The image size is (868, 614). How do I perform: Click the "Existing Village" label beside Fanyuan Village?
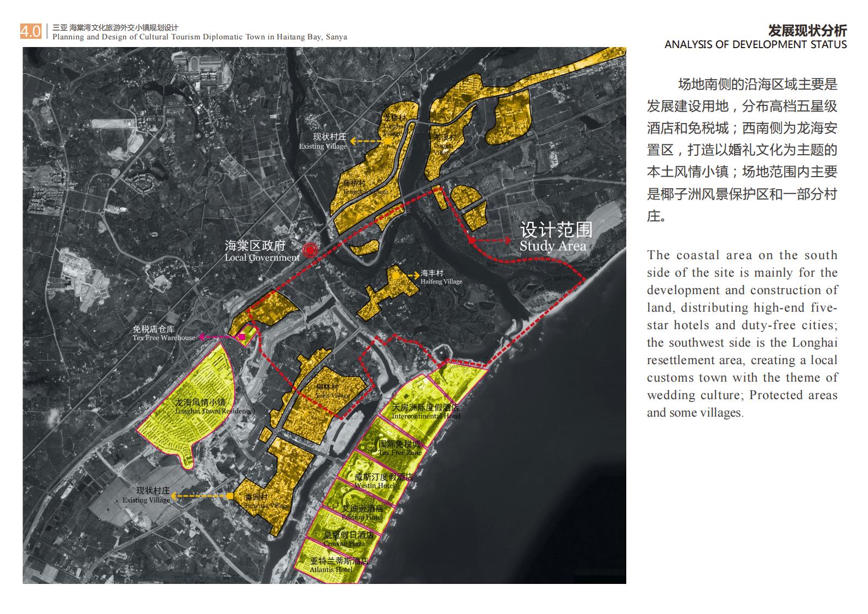pos(146,500)
